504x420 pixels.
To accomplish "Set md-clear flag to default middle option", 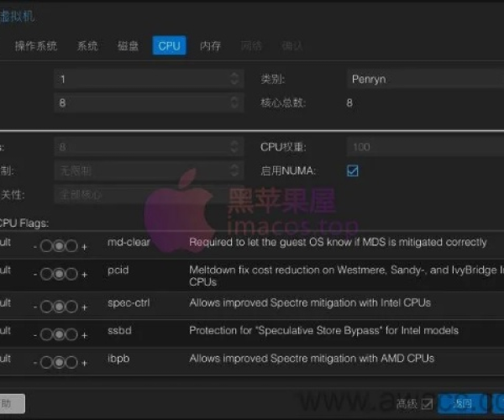I will click(59, 246).
